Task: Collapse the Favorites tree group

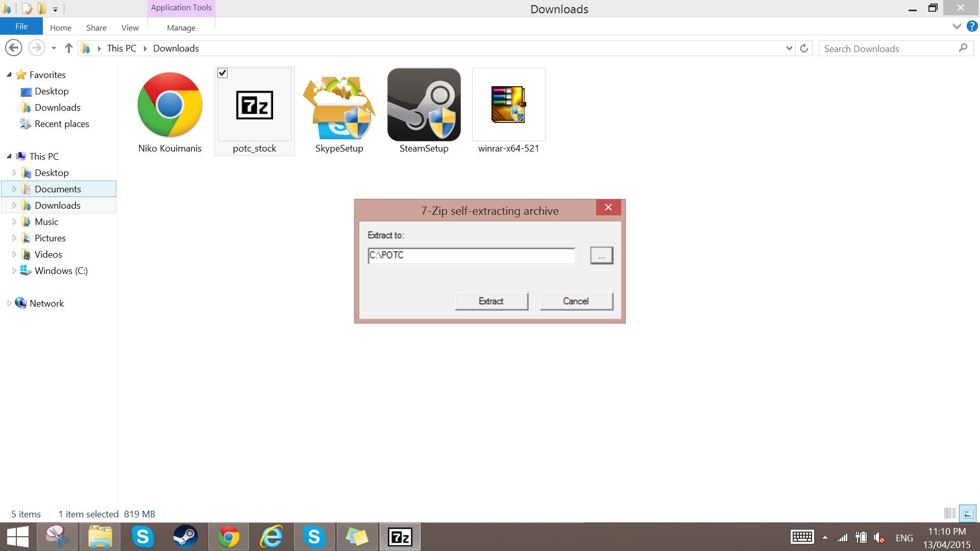Action: [x=9, y=74]
